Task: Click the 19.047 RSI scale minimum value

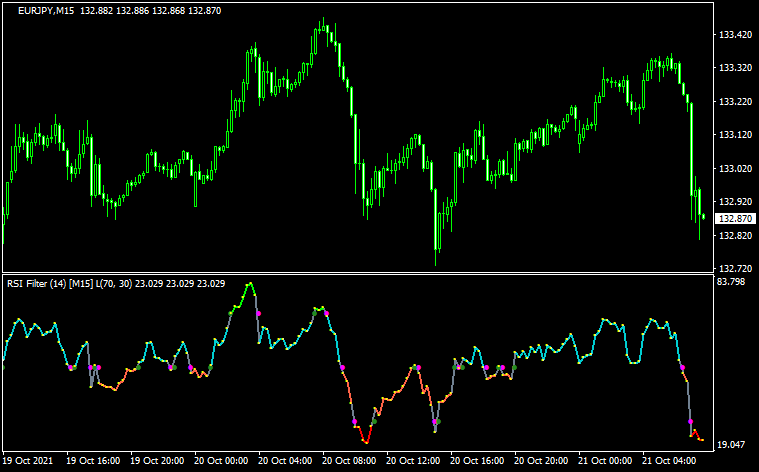Action: click(733, 444)
